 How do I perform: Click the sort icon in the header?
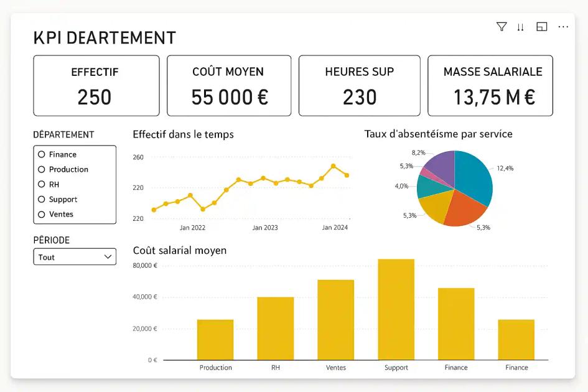tap(521, 27)
